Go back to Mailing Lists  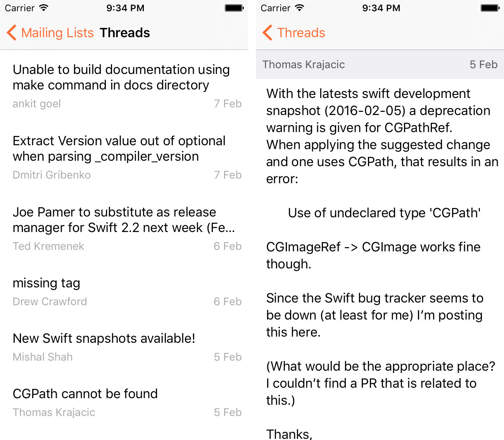57,33
